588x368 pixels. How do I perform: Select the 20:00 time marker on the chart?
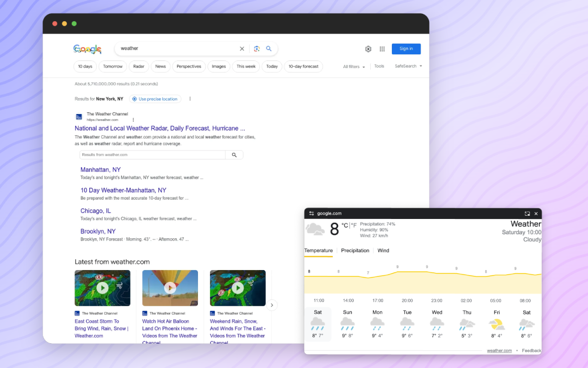(x=407, y=301)
